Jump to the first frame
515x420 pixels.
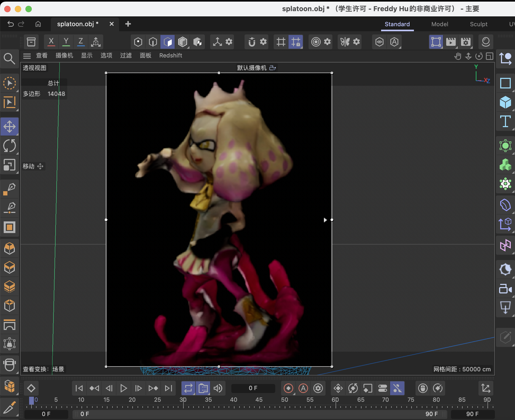pos(79,388)
